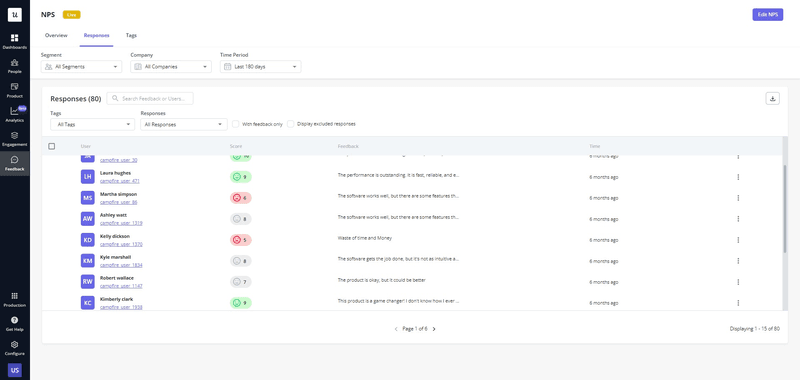Click the download responses icon
The width and height of the screenshot is (800, 380).
click(x=772, y=99)
